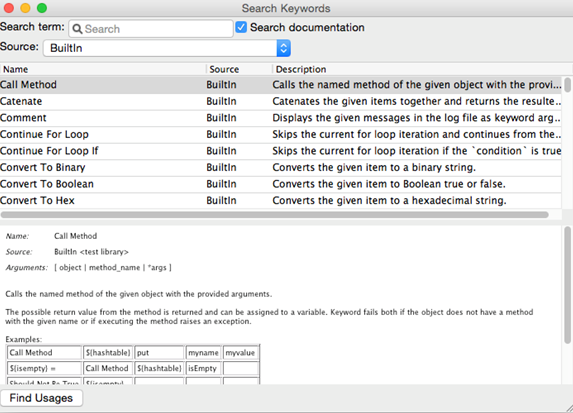Select the Convert To Binary row
The width and height of the screenshot is (573, 413).
tap(281, 167)
